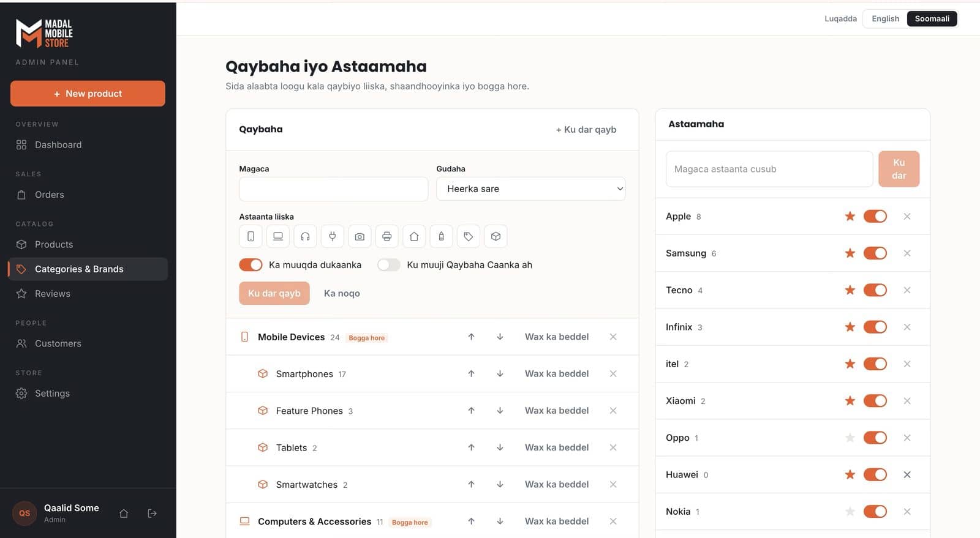
Task: Star the Nokia brand as featured
Action: 850,512
